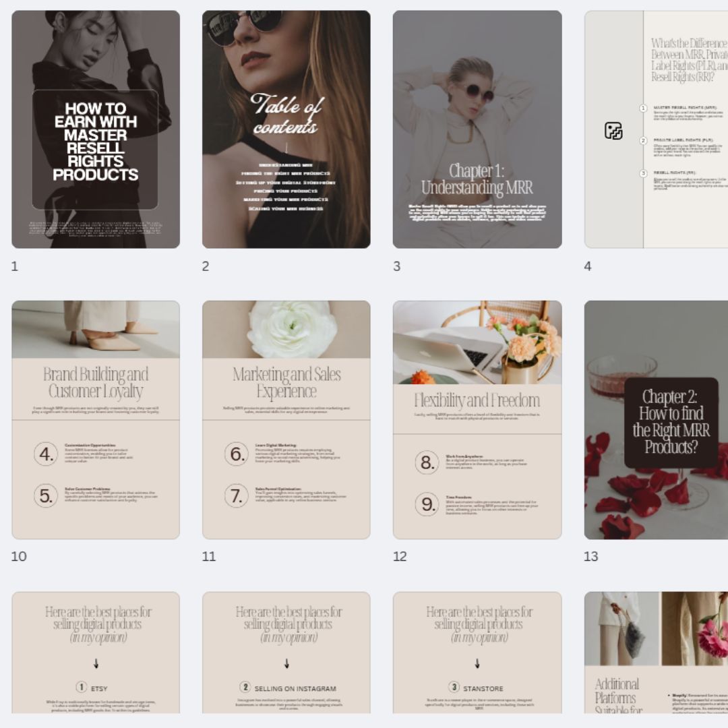Click the page number 3 label

point(396,266)
